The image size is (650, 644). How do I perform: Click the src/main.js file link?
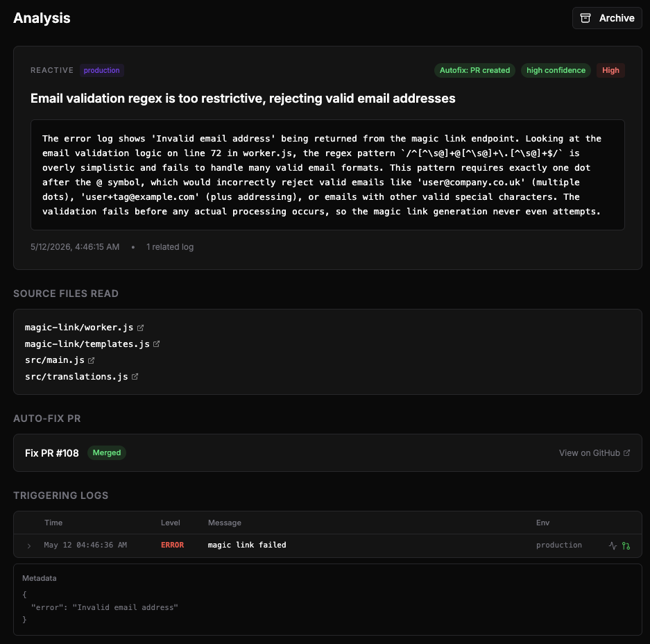55,360
